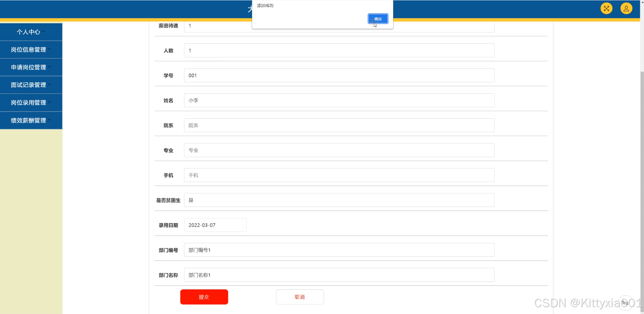Image resolution: width=644 pixels, height=314 pixels.
Task: Open the user profile icon in header
Action: (626, 9)
